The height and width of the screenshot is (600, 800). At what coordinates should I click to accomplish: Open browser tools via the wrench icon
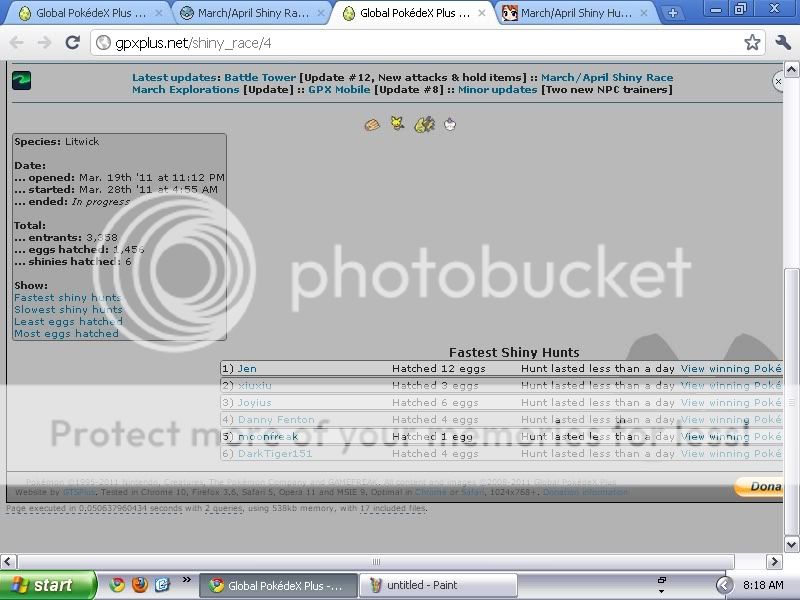click(x=781, y=44)
